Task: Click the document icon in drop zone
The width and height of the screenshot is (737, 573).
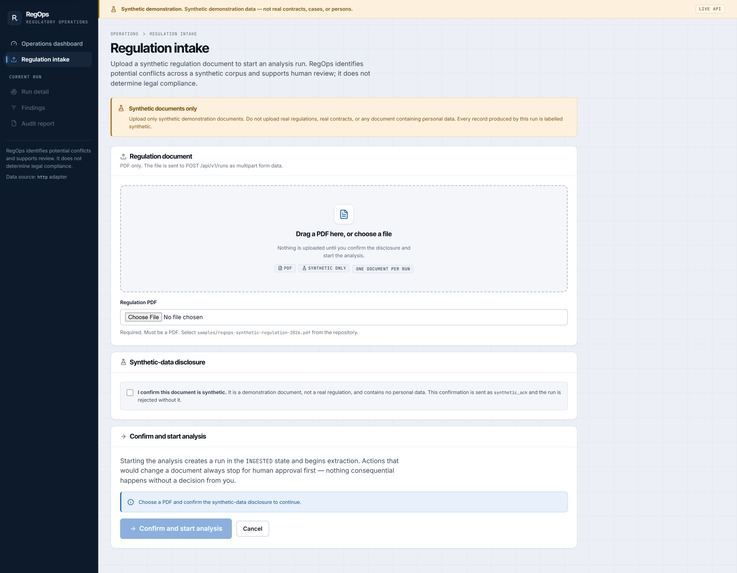Action: 344,214
